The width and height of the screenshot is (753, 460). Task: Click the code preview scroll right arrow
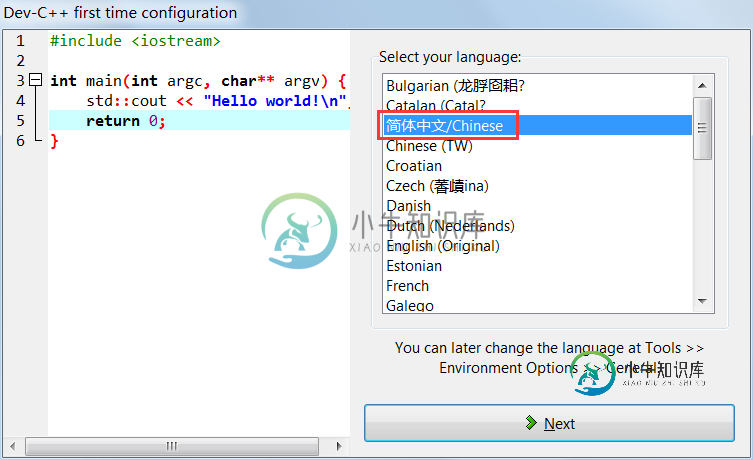click(x=339, y=446)
